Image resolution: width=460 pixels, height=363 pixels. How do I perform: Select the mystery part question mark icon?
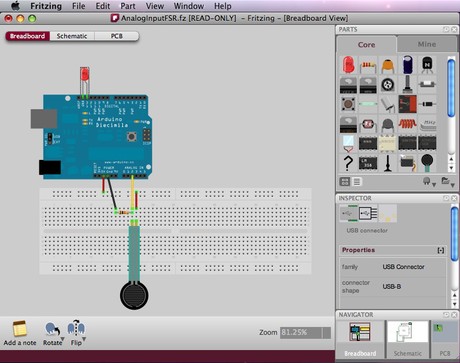348,163
